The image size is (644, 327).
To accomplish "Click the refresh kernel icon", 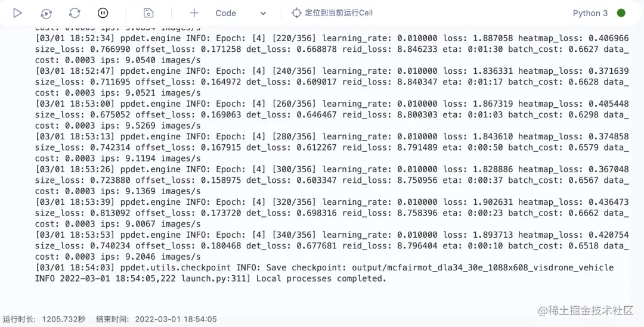I will click(x=75, y=13).
